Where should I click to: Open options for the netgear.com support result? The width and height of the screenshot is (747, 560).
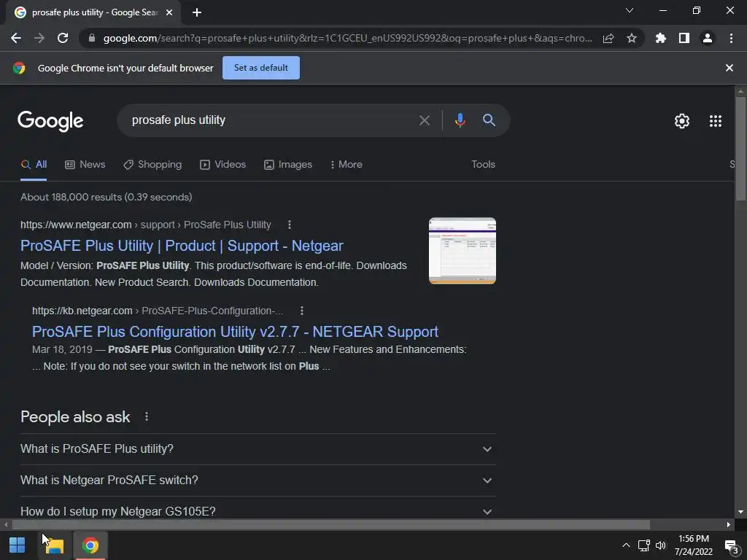[x=289, y=225]
